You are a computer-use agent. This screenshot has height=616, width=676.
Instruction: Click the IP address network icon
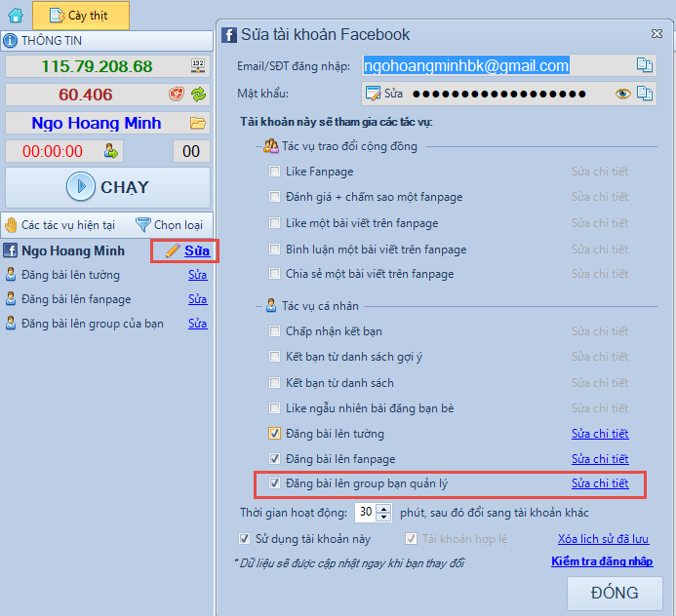pyautogui.click(x=198, y=66)
